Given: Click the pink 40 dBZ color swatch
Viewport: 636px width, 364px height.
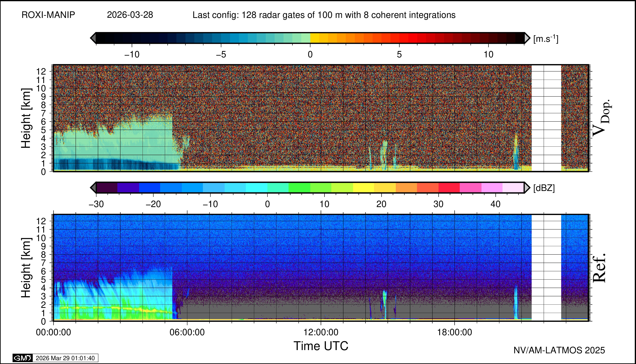Looking at the screenshot, I should coord(492,188).
